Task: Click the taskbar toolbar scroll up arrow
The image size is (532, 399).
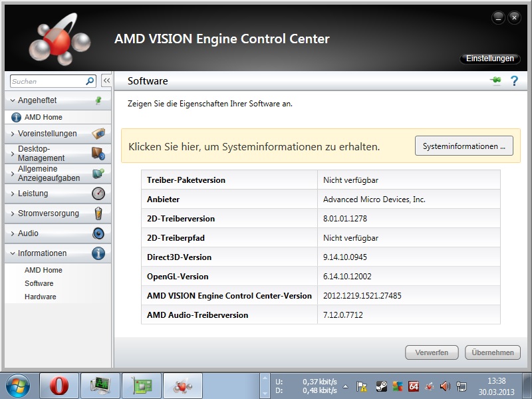Action: click(x=265, y=377)
